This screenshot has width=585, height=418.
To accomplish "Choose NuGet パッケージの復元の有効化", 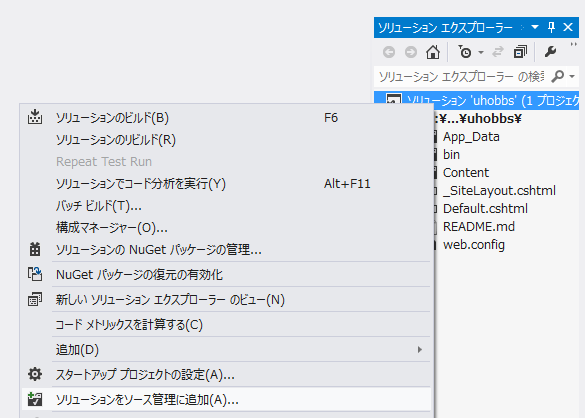I will click(226, 275).
